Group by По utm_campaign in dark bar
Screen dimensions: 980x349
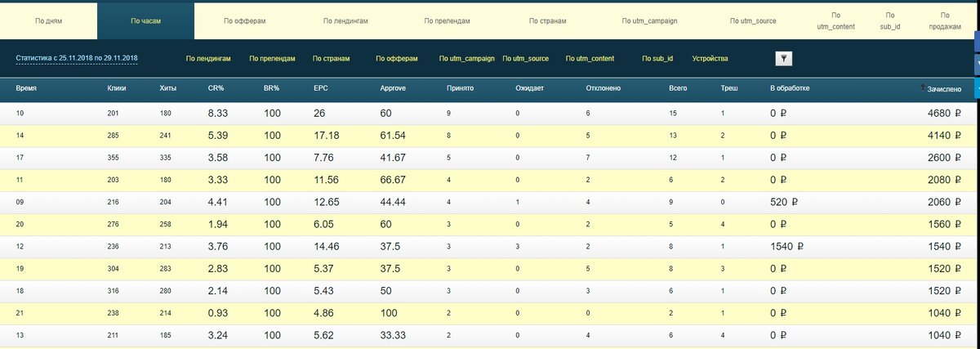[x=466, y=59]
